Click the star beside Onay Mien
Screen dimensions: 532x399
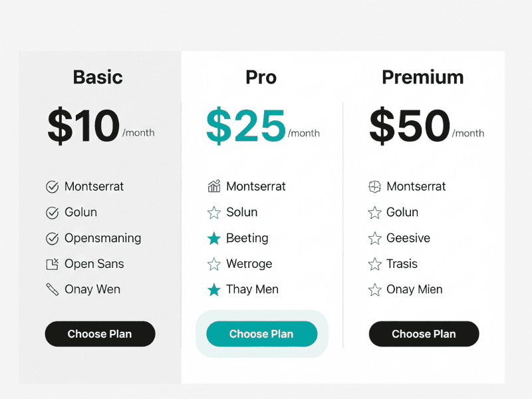[x=374, y=290]
